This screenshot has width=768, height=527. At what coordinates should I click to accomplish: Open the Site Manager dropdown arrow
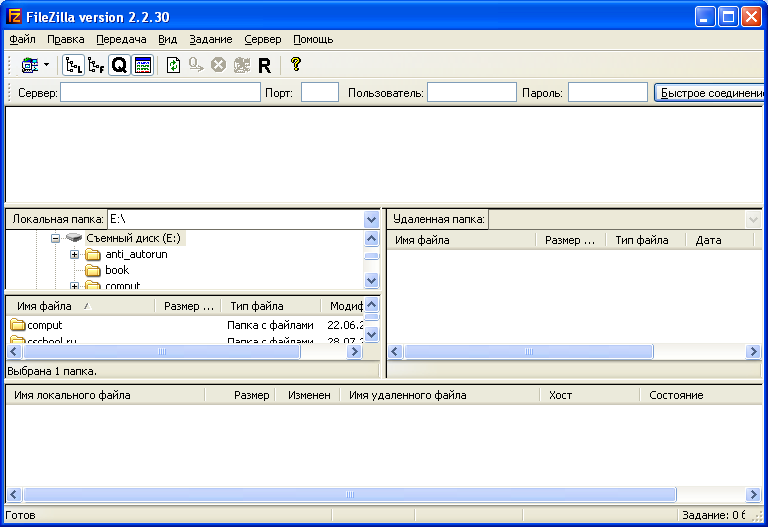(47, 65)
